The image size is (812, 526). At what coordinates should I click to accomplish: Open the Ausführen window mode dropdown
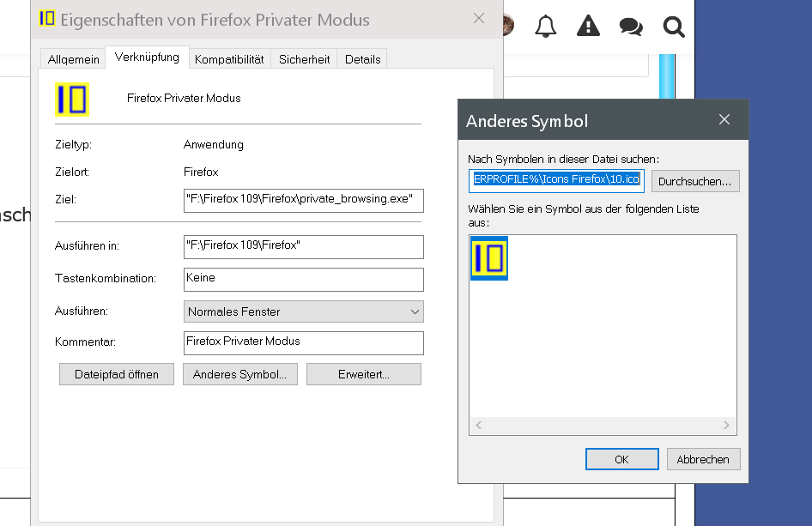coord(305,311)
